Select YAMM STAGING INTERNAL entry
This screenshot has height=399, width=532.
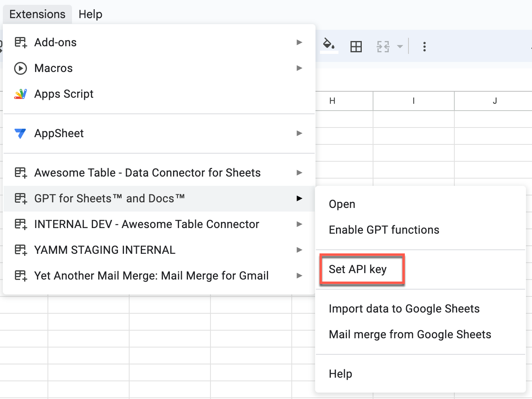click(159, 250)
